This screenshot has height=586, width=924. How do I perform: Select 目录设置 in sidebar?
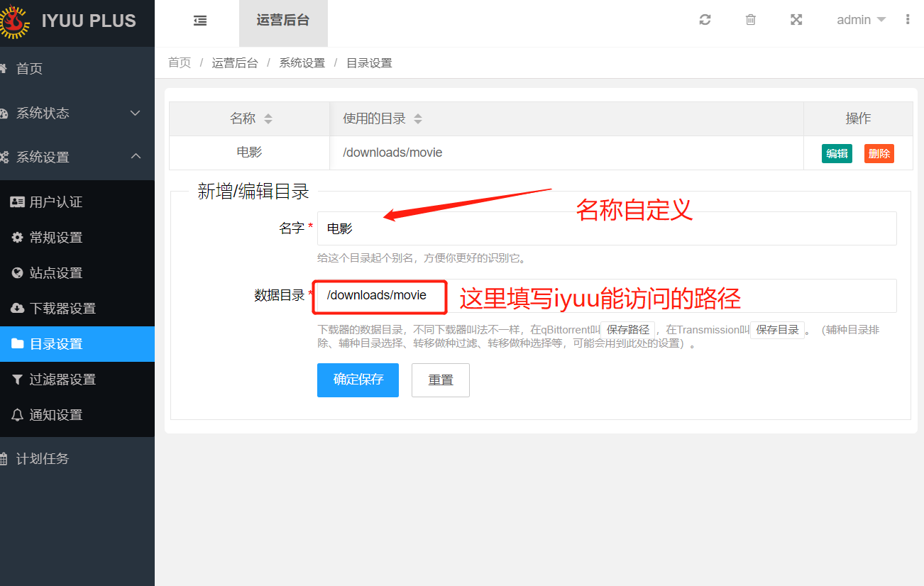pos(77,344)
